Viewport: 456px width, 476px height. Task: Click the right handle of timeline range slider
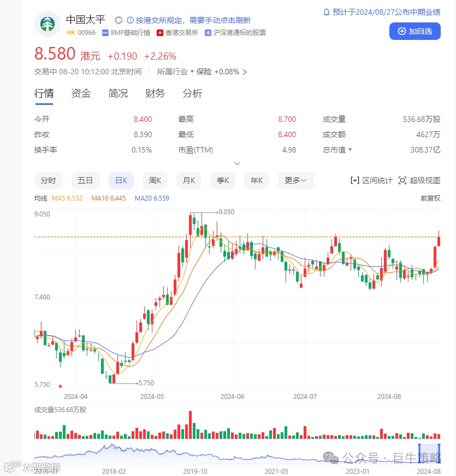439,454
